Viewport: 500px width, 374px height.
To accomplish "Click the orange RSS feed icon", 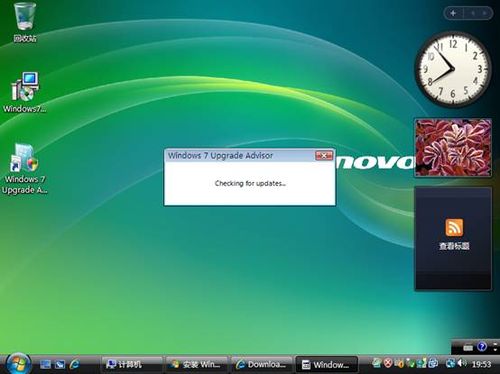I will pos(454,227).
